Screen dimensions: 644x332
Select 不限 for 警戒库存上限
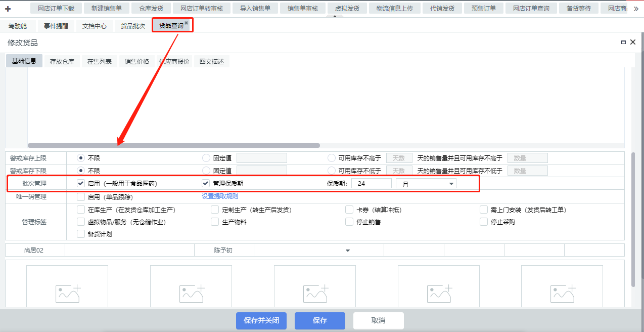[x=80, y=158]
